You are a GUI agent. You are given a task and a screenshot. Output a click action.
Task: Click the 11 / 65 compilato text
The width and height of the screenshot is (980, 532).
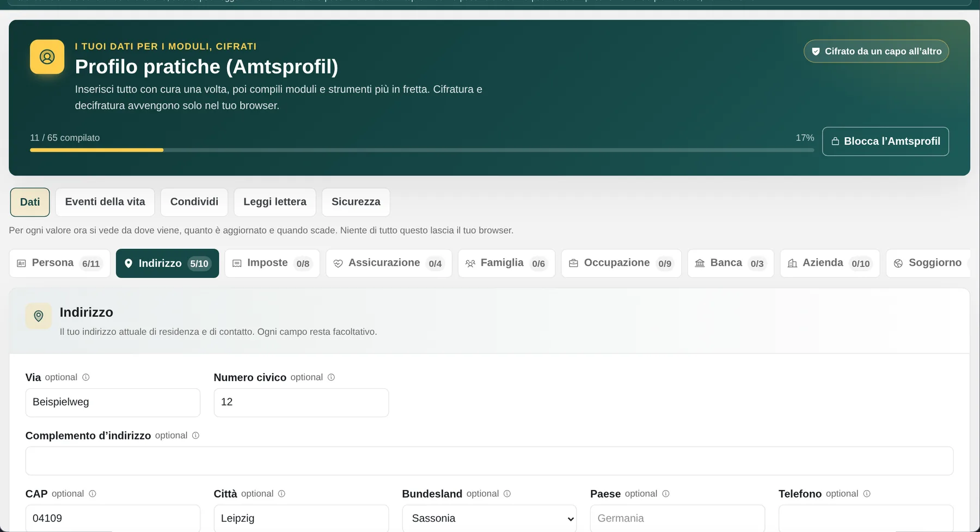(65, 138)
